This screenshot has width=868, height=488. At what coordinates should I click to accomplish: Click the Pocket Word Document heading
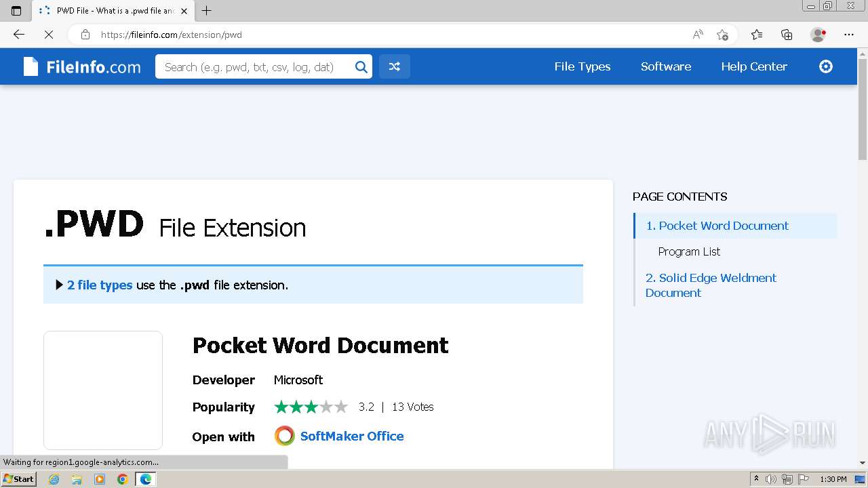(x=321, y=346)
